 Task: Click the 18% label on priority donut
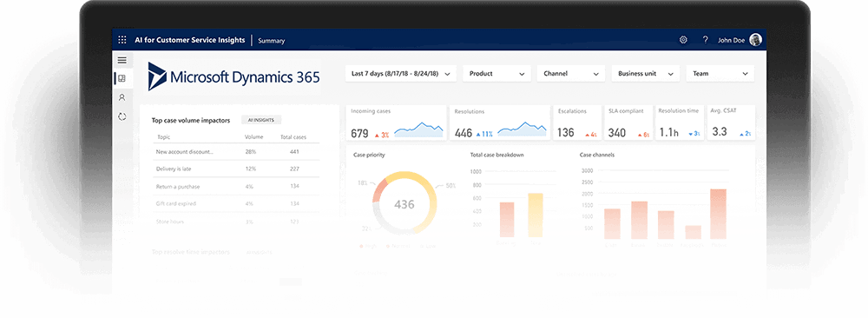pos(363,182)
